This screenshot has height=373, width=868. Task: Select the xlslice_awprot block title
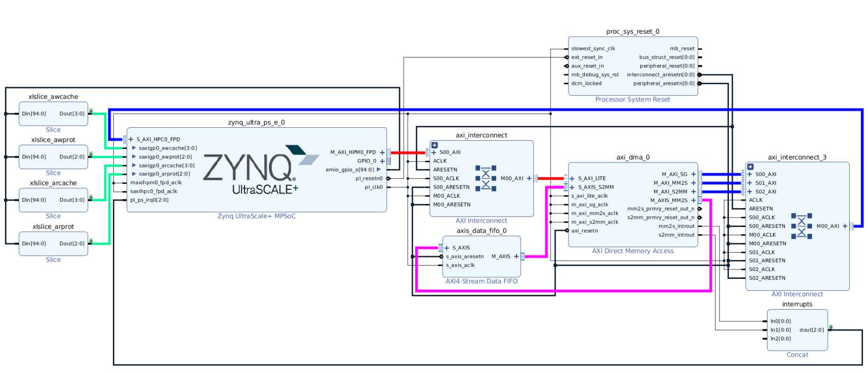53,140
